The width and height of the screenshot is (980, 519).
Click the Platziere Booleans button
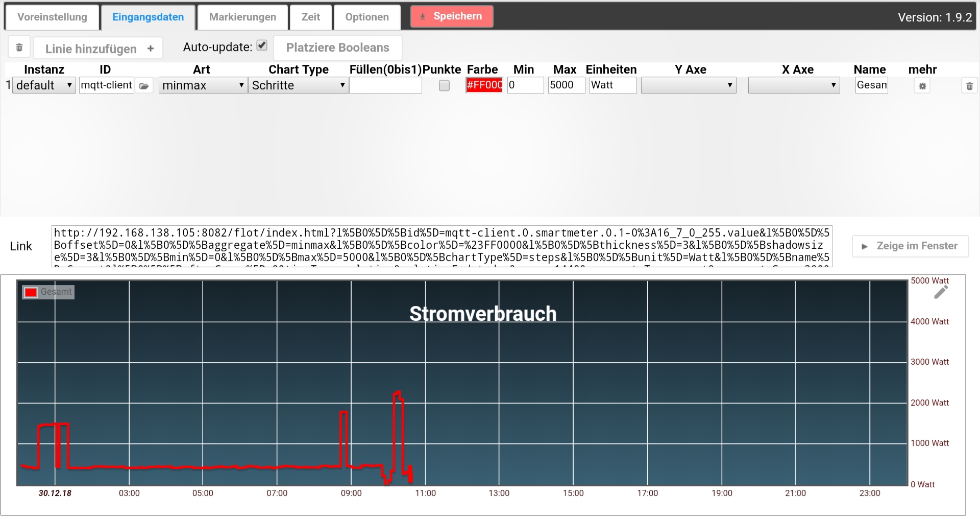(338, 48)
